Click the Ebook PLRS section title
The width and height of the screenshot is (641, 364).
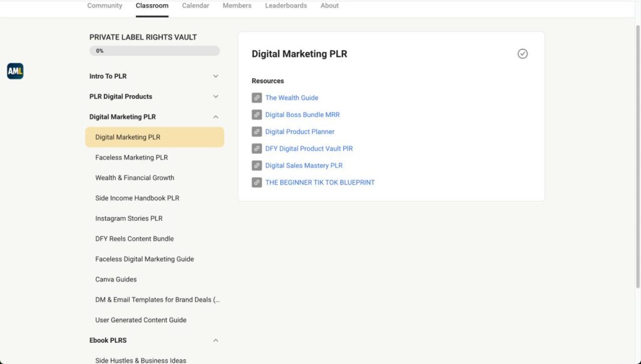tap(108, 340)
